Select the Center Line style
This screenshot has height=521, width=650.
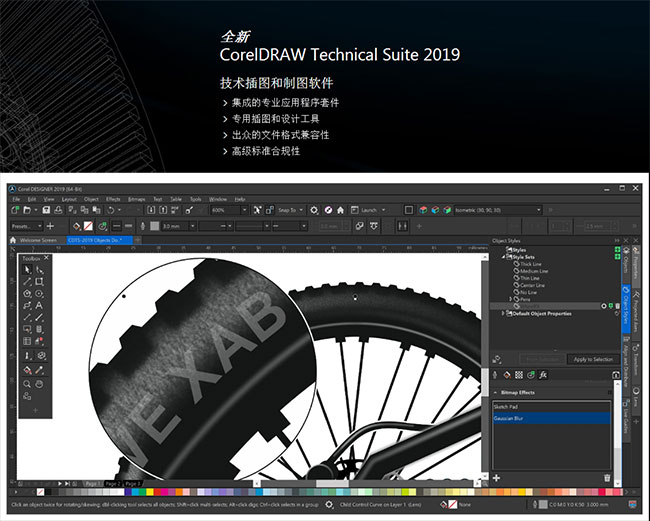click(x=532, y=285)
